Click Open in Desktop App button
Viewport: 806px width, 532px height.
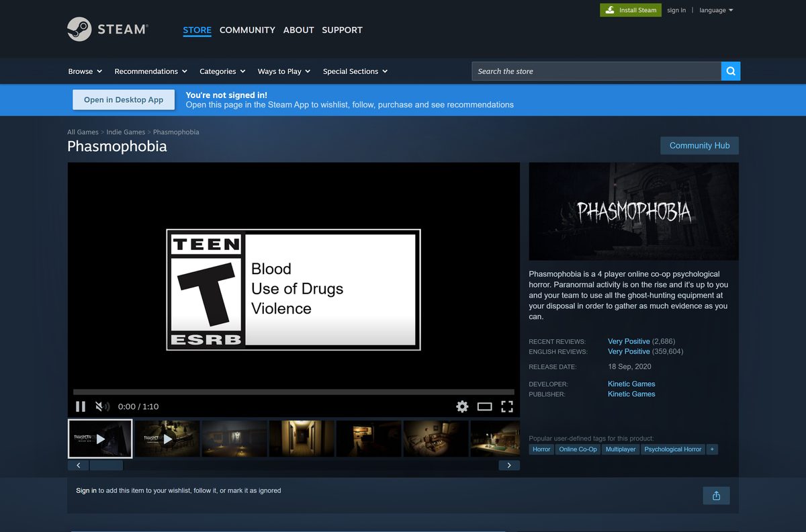pos(124,99)
